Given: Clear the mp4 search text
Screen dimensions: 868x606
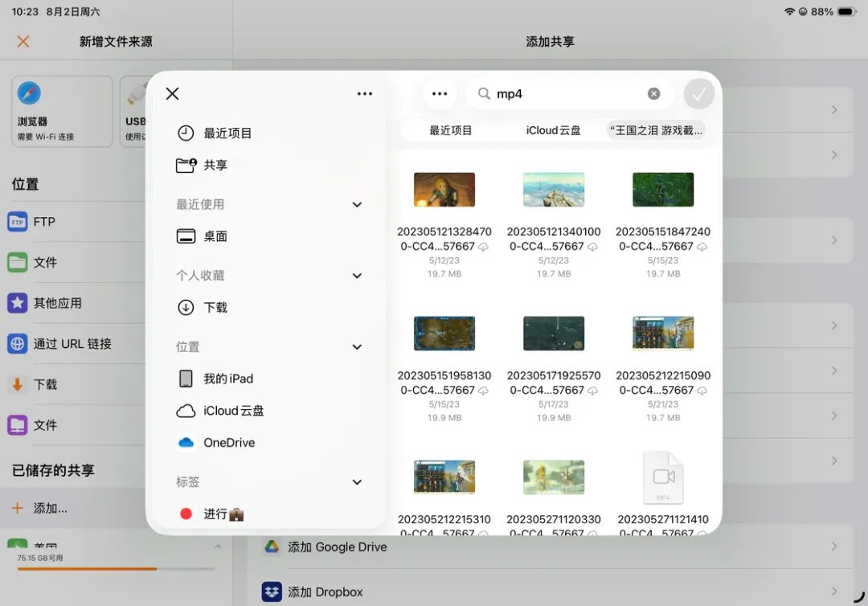Looking at the screenshot, I should click(x=653, y=93).
